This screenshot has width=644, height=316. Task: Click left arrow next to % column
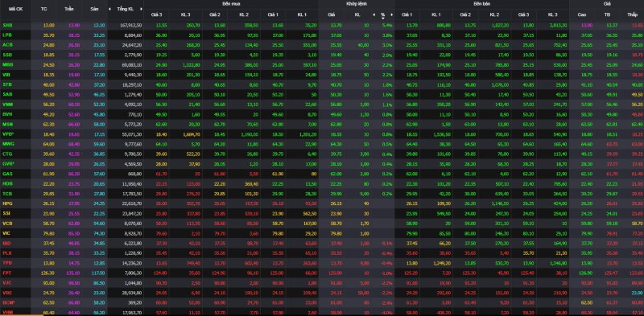coord(374,14)
